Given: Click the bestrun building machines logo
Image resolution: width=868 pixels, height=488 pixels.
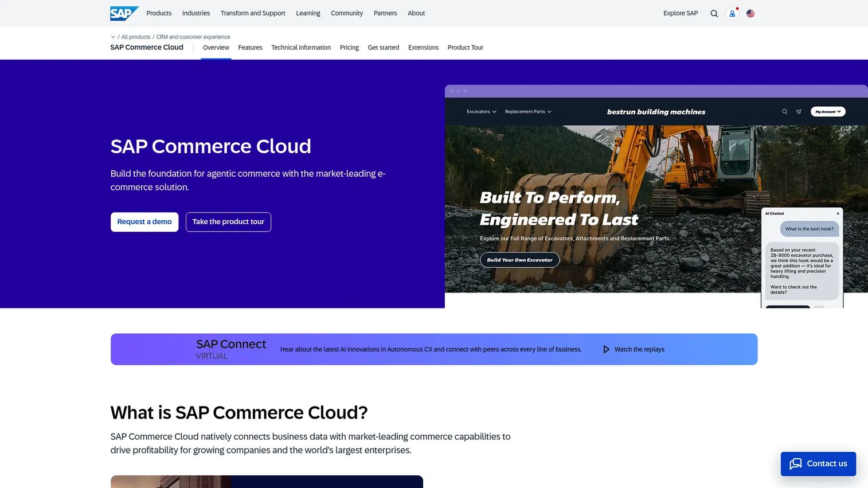Looking at the screenshot, I should coord(656,112).
